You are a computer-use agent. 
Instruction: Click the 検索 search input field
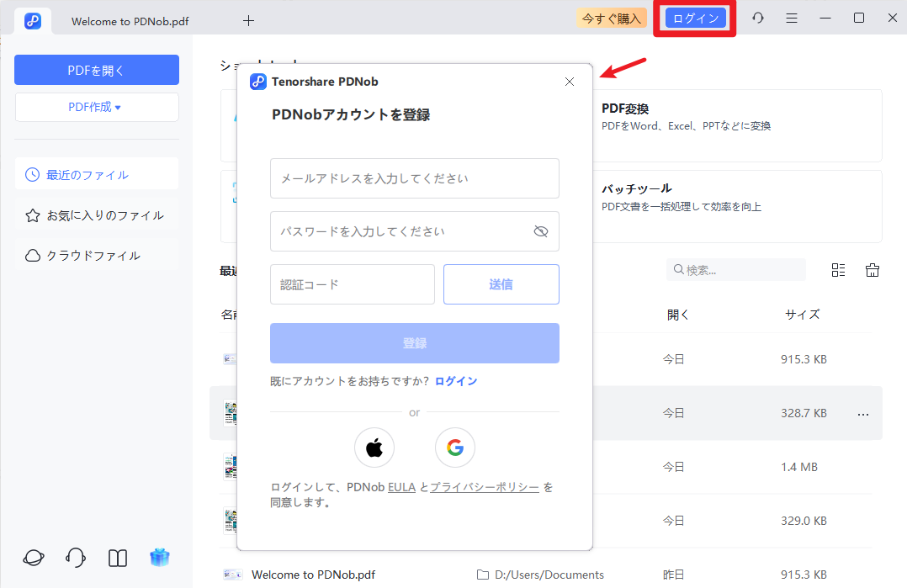(x=736, y=269)
